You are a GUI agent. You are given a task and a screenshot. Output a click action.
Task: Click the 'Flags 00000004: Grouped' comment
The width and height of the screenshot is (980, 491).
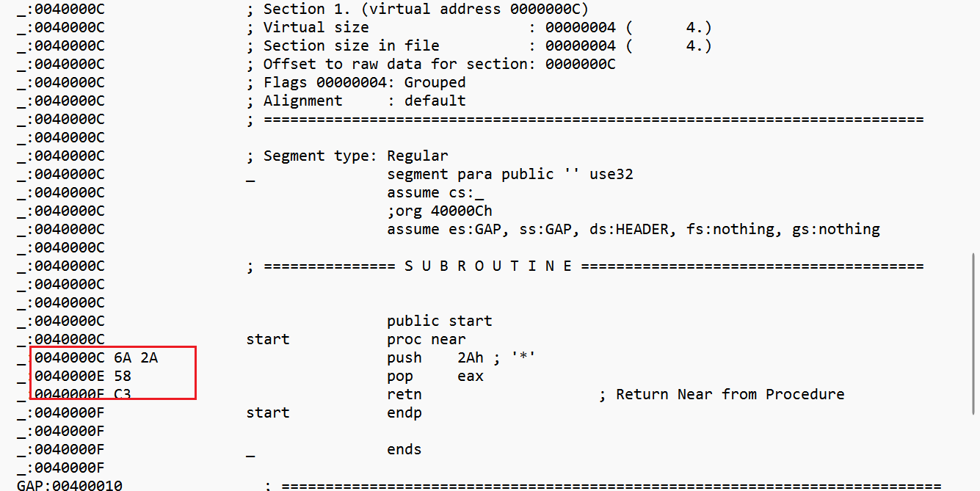(366, 82)
